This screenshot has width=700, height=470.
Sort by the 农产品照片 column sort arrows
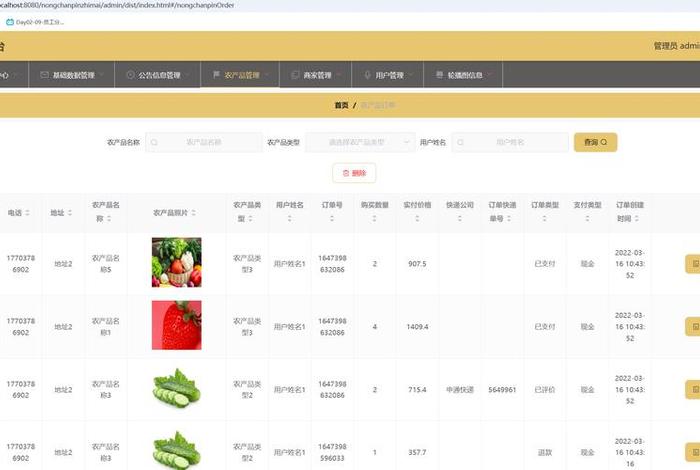193,212
